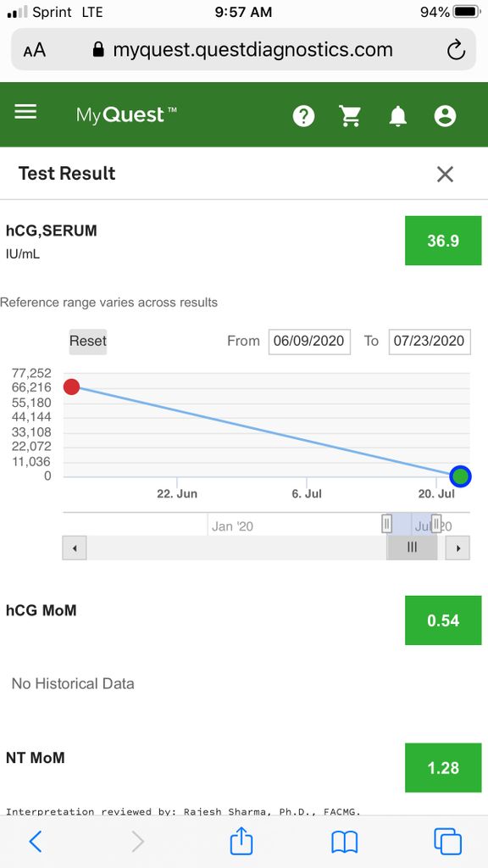
Task: Close the Test Result panel
Action: pos(445,174)
